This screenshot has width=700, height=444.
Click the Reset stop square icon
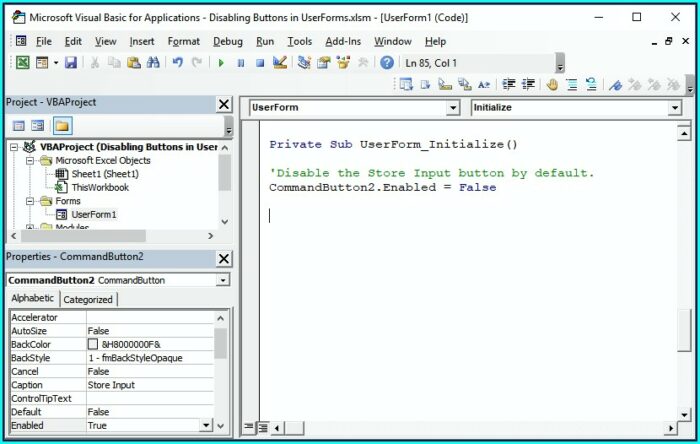click(x=260, y=63)
